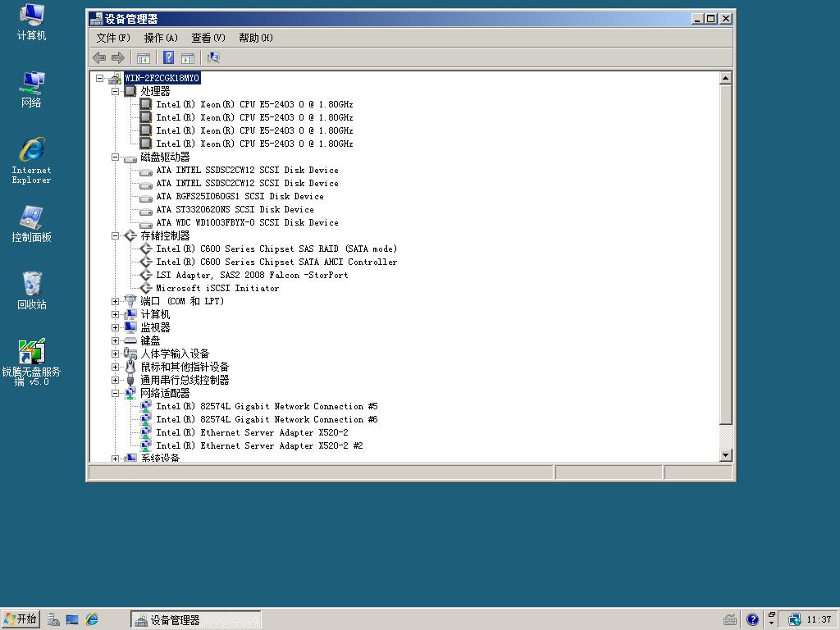
Task: Select the C600 SATA AHCI Controller entry
Action: (276, 262)
